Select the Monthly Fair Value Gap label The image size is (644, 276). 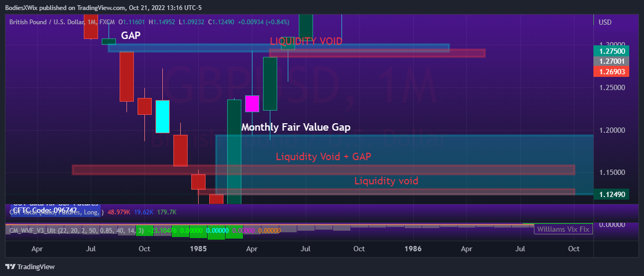tap(296, 127)
